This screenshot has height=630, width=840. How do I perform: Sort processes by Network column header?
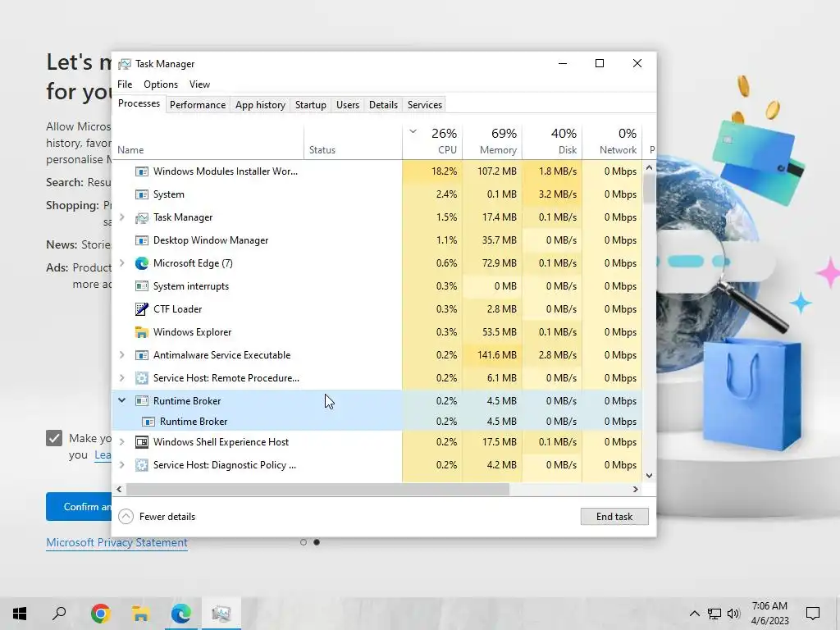[612, 142]
